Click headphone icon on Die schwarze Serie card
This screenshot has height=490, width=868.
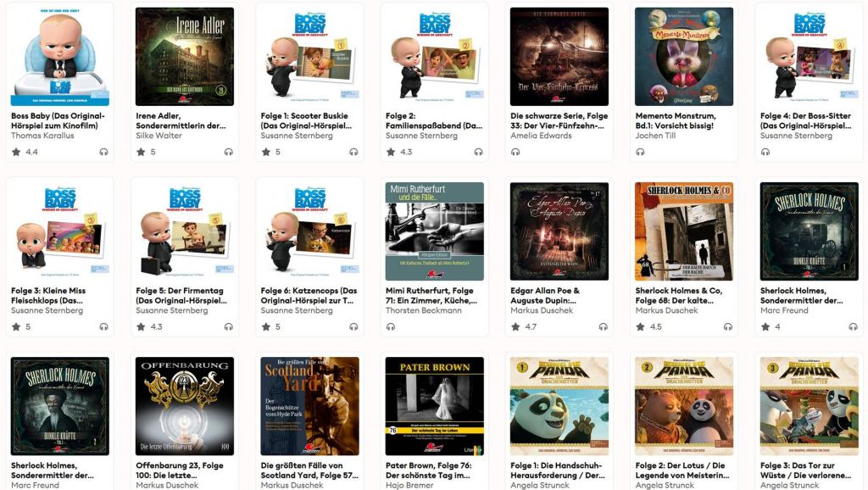point(515,152)
